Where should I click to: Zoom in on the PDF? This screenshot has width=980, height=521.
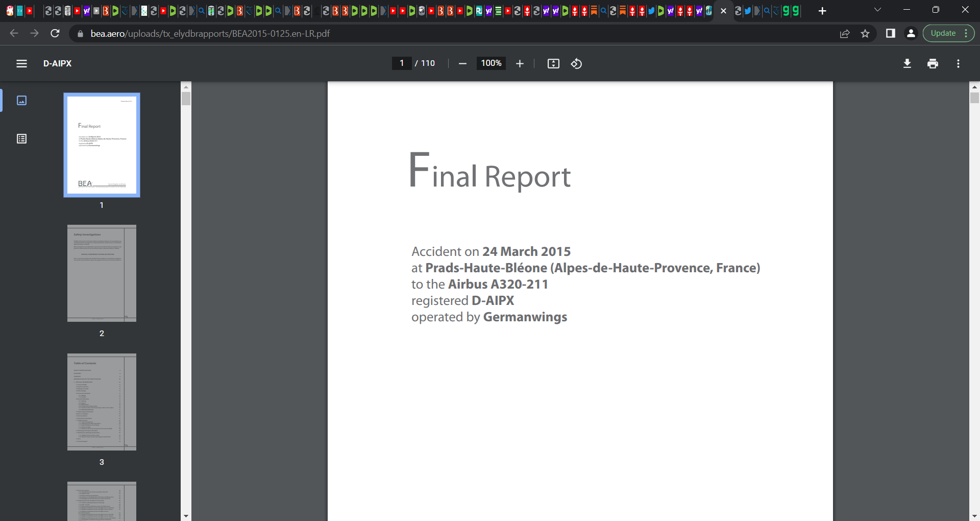520,63
